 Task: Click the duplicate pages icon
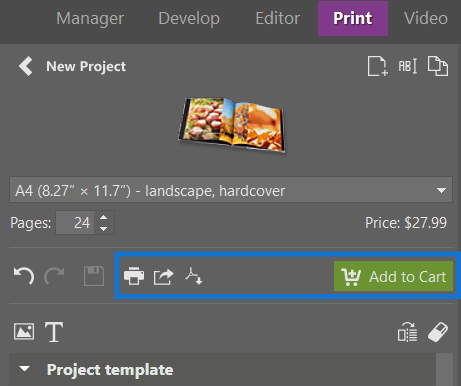[x=438, y=66]
